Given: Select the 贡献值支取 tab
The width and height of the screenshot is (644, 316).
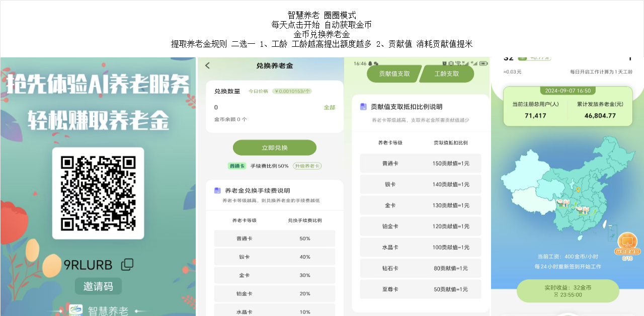Looking at the screenshot, I should (x=394, y=73).
